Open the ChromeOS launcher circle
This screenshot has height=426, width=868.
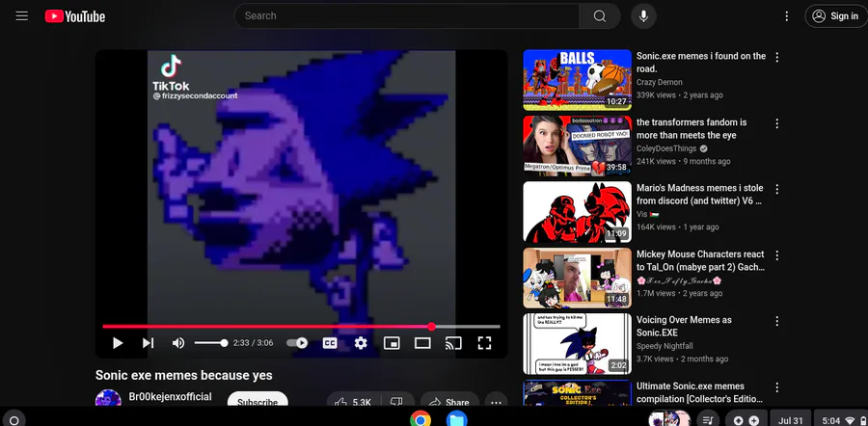(14, 419)
